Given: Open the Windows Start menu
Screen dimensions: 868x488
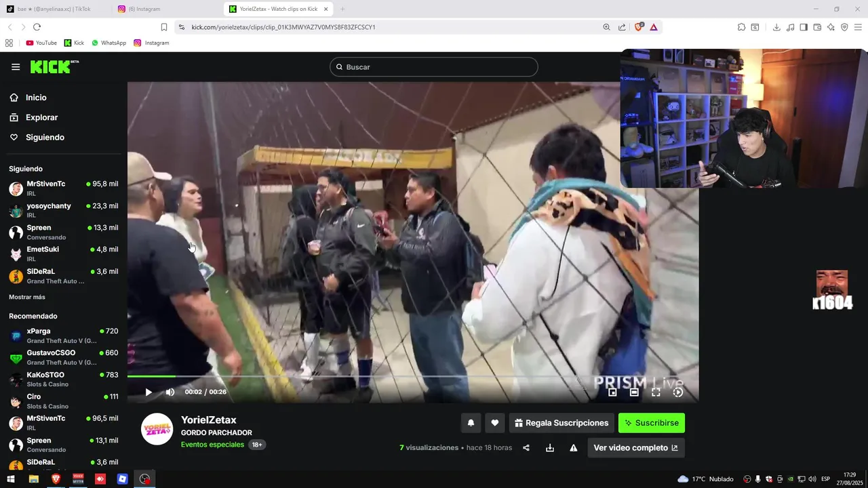Looking at the screenshot, I should tap(11, 479).
